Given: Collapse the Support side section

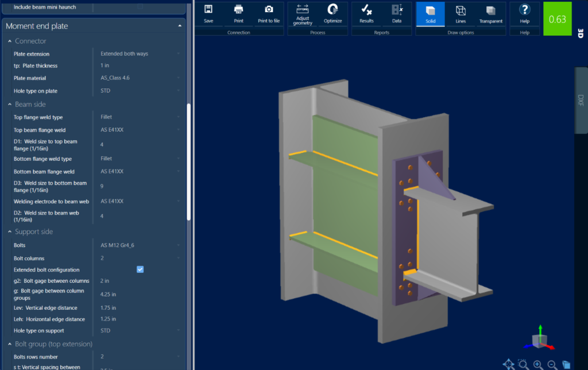Looking at the screenshot, I should pos(10,232).
